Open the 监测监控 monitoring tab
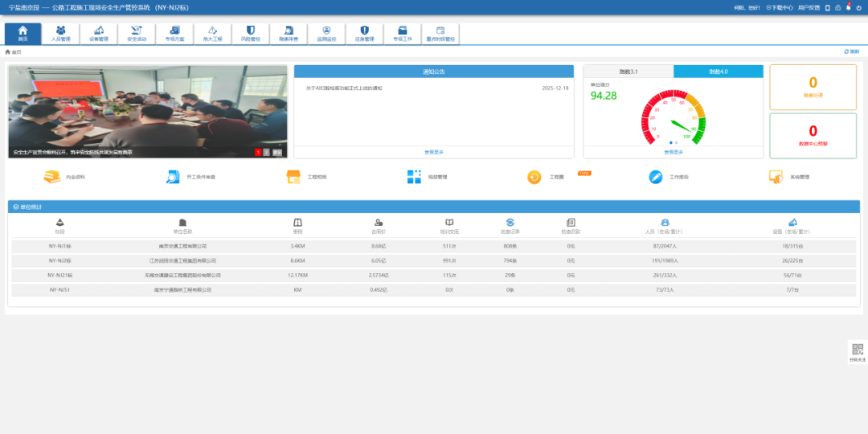This screenshot has height=434, width=868. (x=326, y=34)
